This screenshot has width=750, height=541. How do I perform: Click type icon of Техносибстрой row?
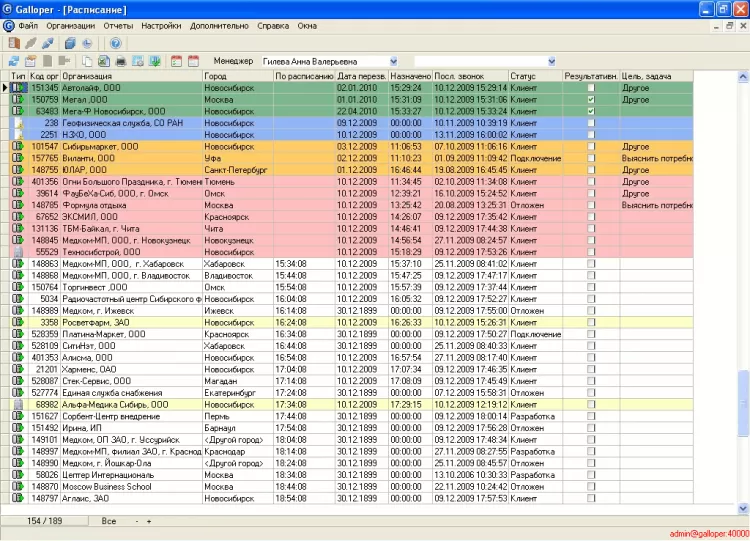18,252
